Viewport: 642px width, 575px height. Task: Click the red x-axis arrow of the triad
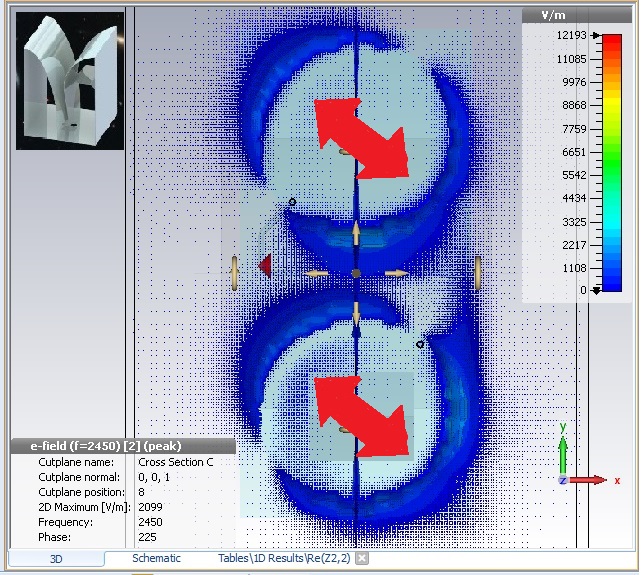(x=588, y=480)
